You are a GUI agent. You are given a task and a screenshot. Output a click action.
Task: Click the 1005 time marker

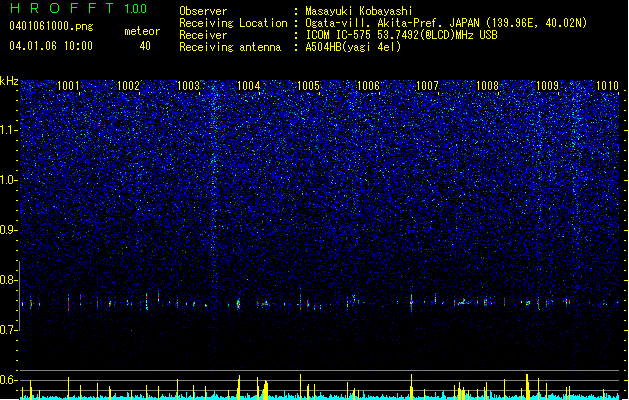[x=308, y=85]
